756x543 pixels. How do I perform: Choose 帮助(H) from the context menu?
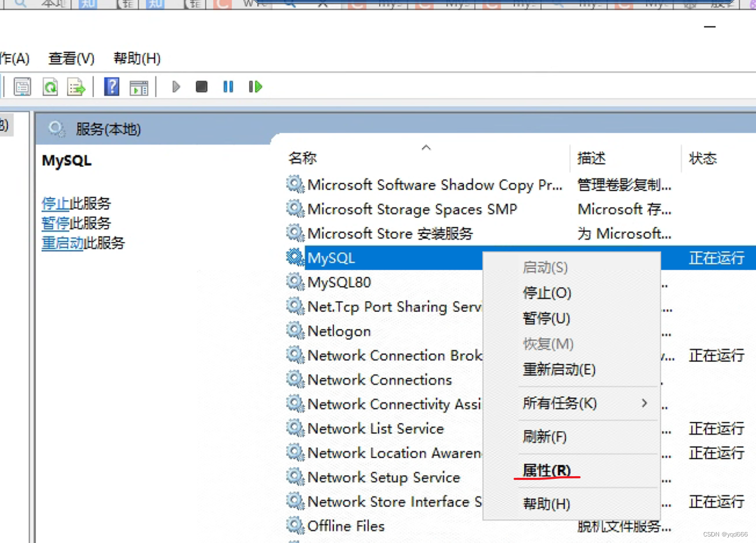click(546, 504)
